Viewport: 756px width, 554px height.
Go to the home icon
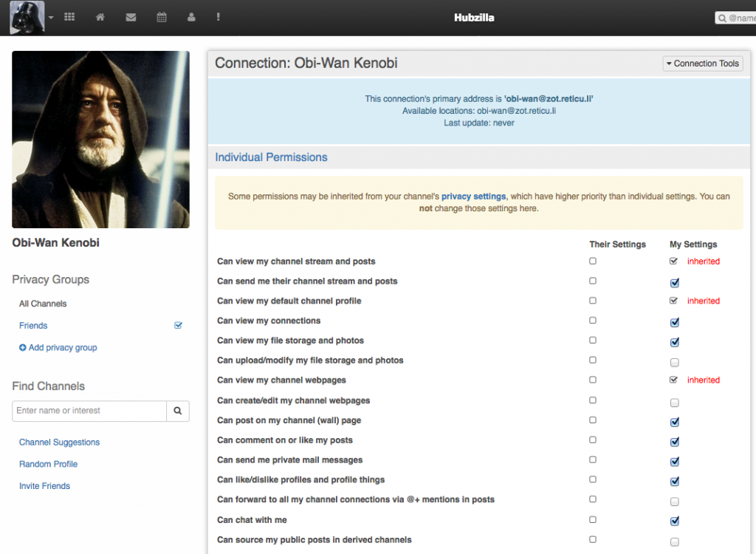[x=100, y=17]
